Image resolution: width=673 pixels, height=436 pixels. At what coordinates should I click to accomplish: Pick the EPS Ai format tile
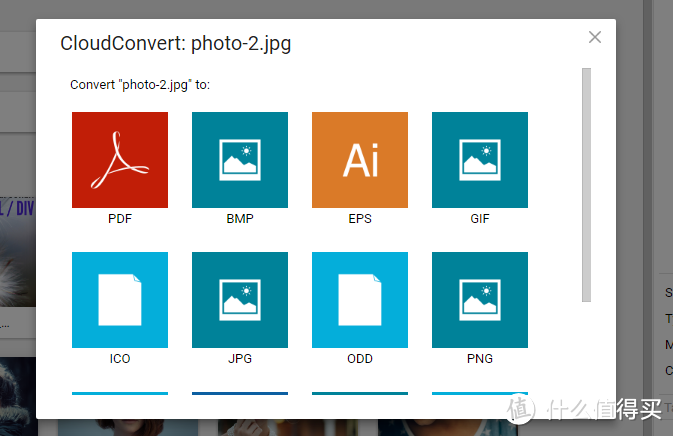360,160
